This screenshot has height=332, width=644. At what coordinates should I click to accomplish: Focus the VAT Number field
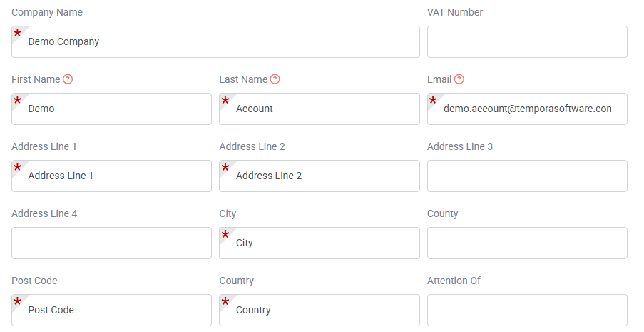pyautogui.click(x=527, y=41)
